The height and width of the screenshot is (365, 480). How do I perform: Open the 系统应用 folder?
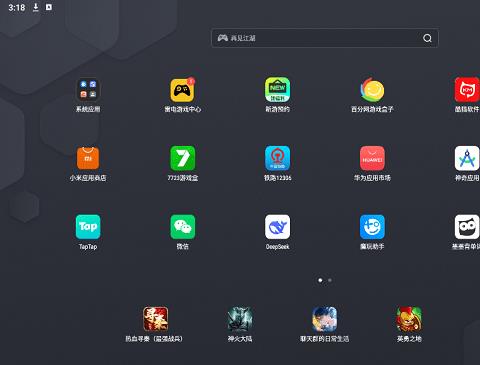point(88,90)
